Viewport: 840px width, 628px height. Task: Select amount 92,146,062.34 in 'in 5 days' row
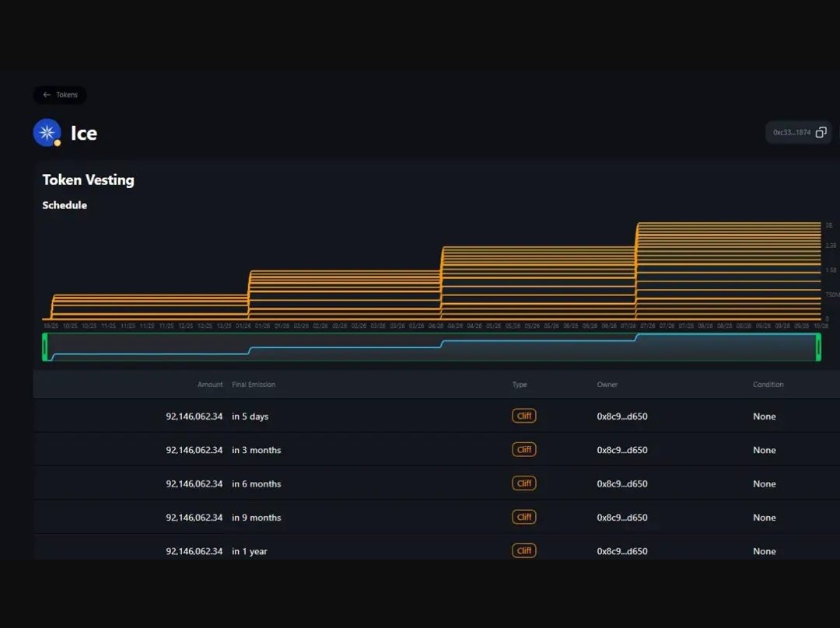click(194, 417)
